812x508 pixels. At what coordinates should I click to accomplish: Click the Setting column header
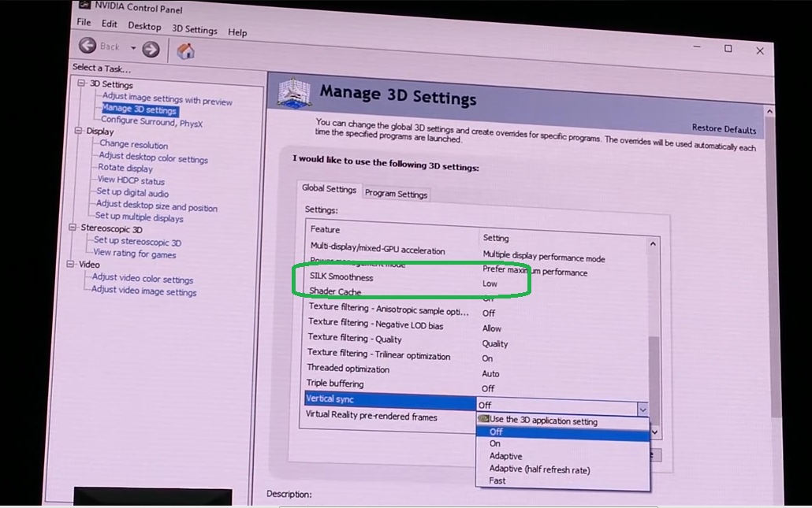click(x=496, y=238)
